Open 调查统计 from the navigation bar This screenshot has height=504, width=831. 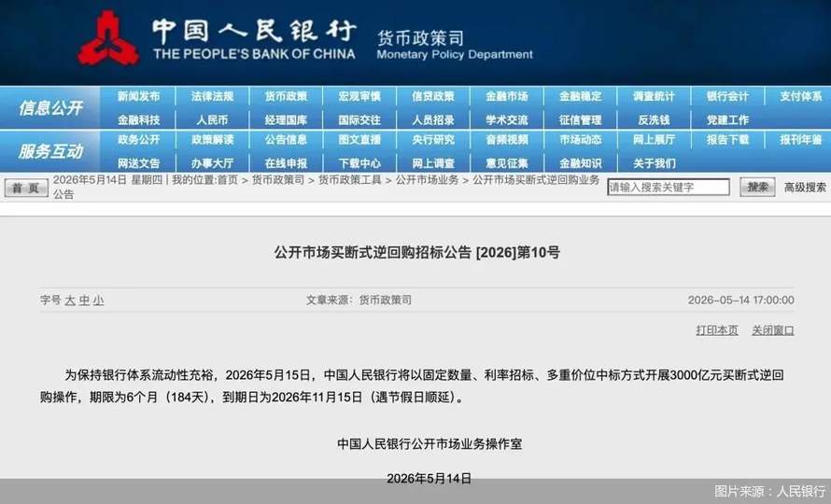tap(654, 96)
